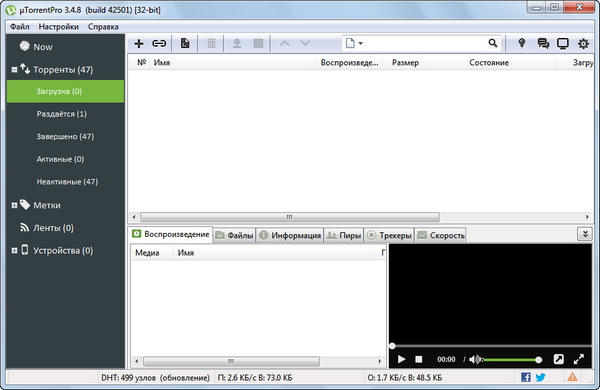The image size is (600, 390).
Task: Select the Воспроизведение tab
Action: coord(171,234)
